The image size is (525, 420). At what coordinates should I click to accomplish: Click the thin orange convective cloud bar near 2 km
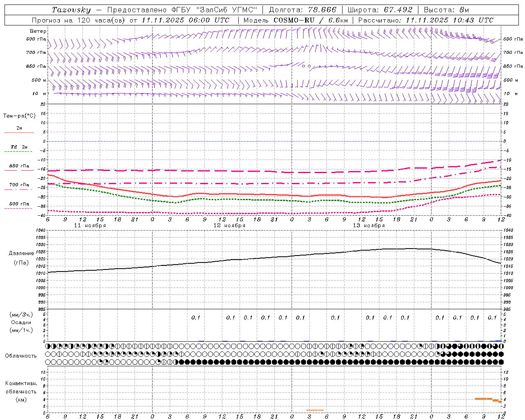tap(315, 410)
